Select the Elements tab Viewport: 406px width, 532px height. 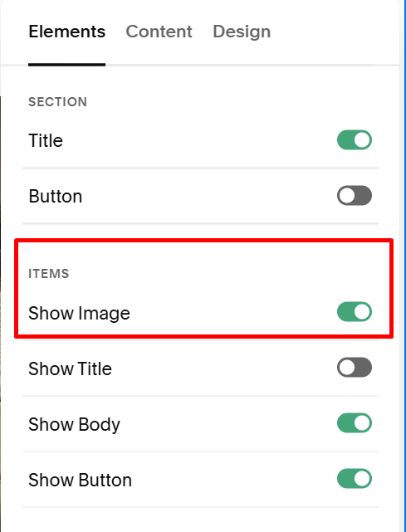tap(67, 32)
